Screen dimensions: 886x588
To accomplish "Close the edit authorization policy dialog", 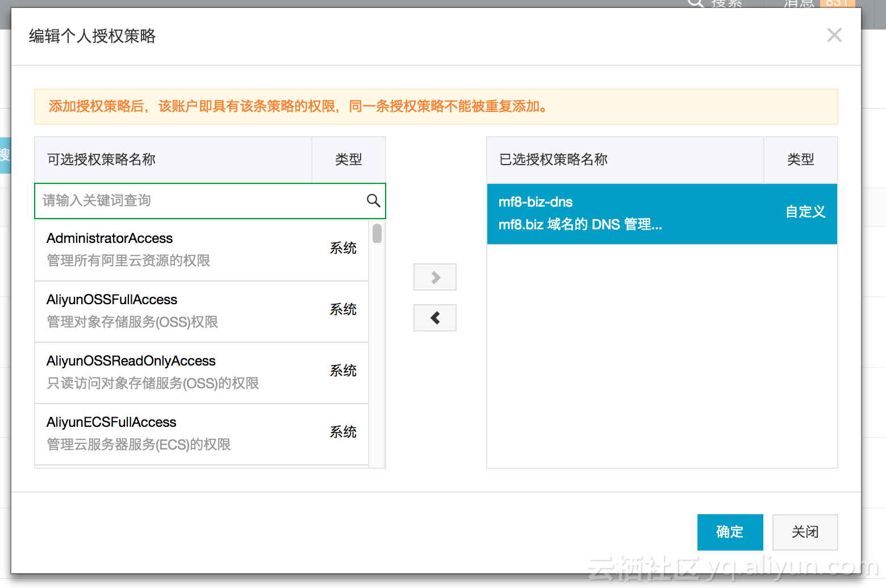I will click(x=834, y=35).
